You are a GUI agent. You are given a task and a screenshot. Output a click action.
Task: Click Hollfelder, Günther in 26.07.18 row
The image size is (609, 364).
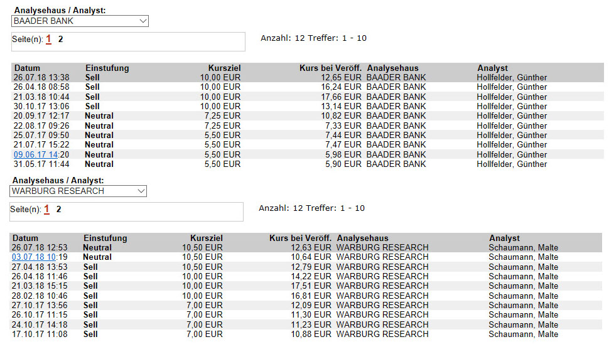[x=512, y=78]
